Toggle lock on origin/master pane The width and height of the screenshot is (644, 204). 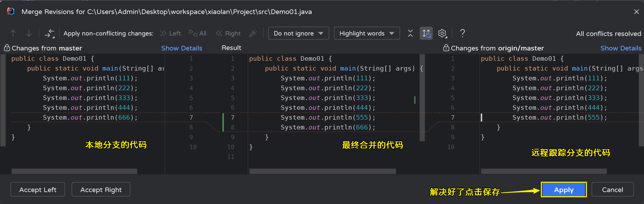[x=446, y=48]
